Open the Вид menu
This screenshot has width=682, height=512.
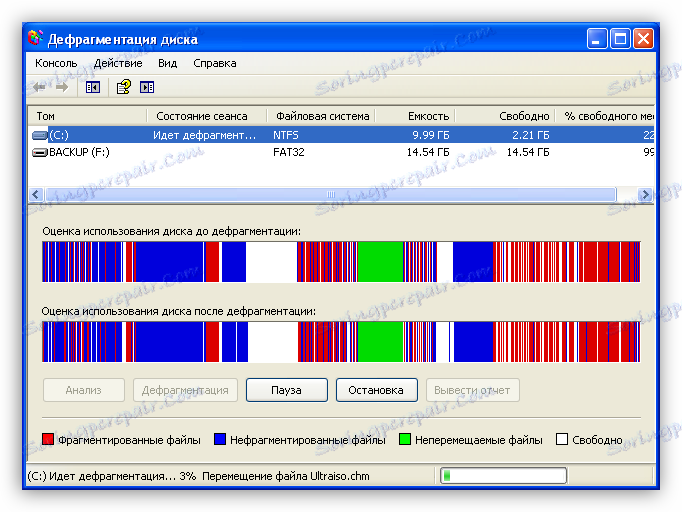(167, 64)
